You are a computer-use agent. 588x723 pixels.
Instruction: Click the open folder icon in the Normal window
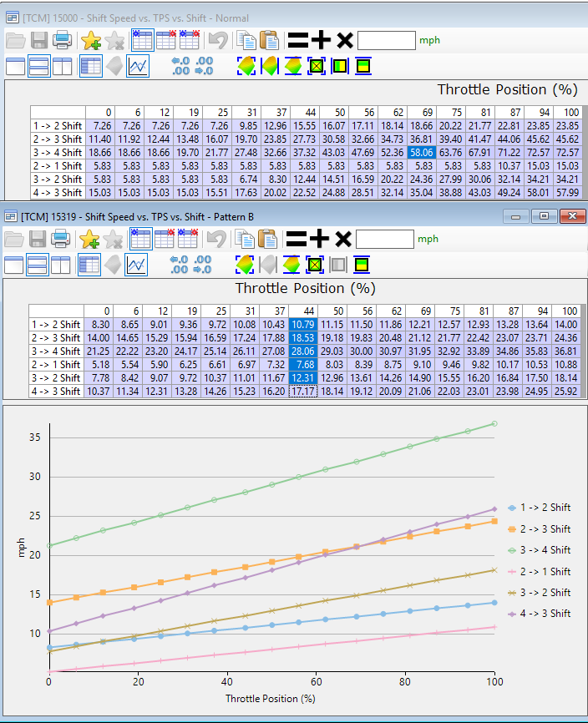(x=16, y=41)
